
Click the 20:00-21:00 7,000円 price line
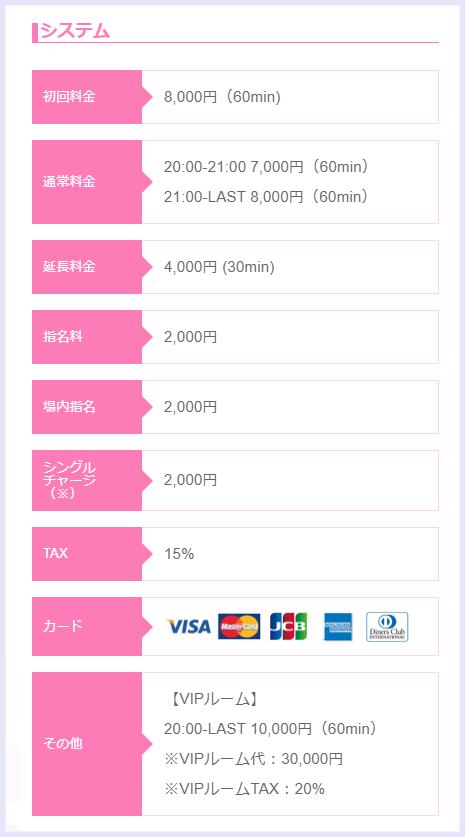266,167
